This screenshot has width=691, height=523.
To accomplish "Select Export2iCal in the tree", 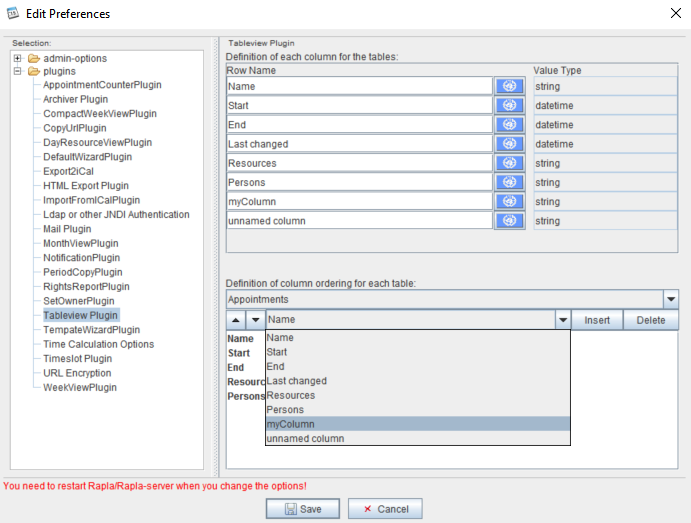I will click(68, 171).
